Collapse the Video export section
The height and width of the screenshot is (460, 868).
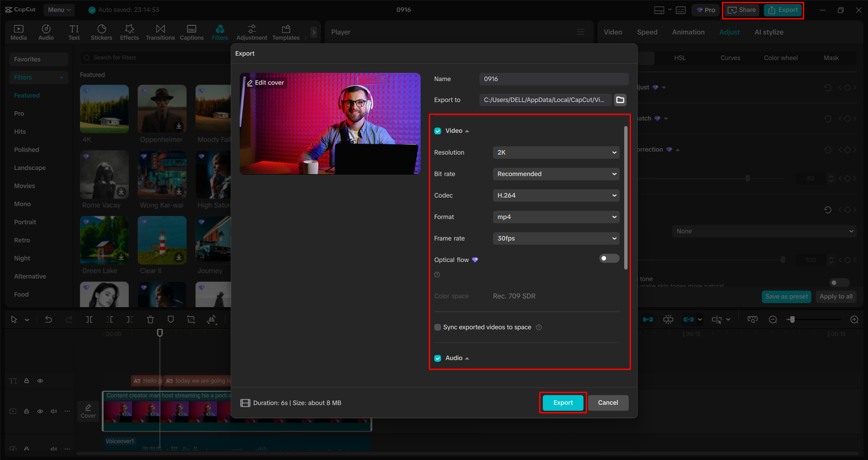tap(466, 131)
